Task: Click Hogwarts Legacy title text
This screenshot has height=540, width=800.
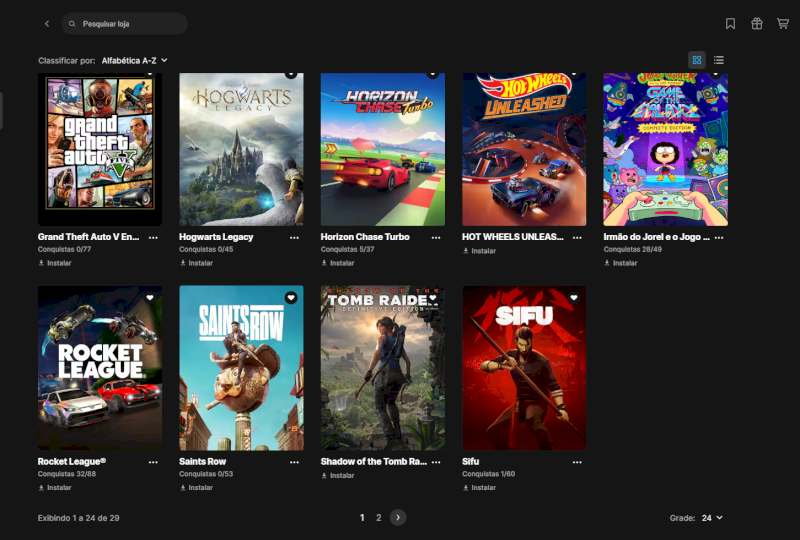Action: [x=216, y=237]
